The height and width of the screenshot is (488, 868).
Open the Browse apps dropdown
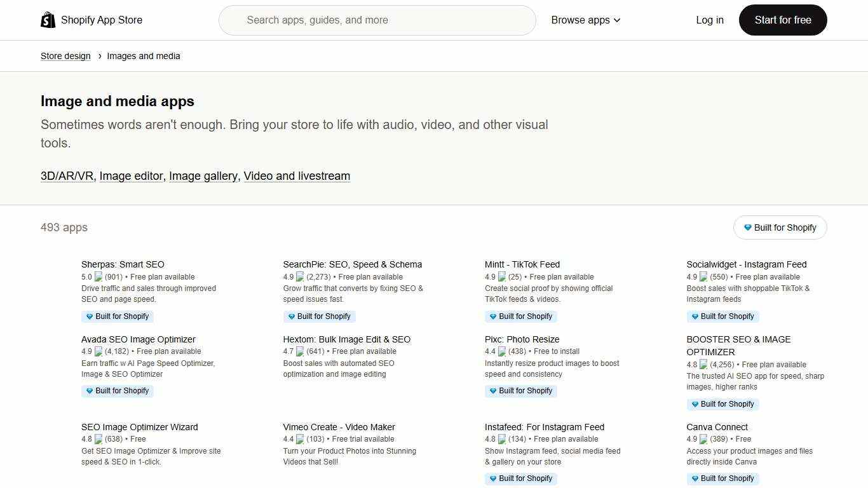[581, 20]
